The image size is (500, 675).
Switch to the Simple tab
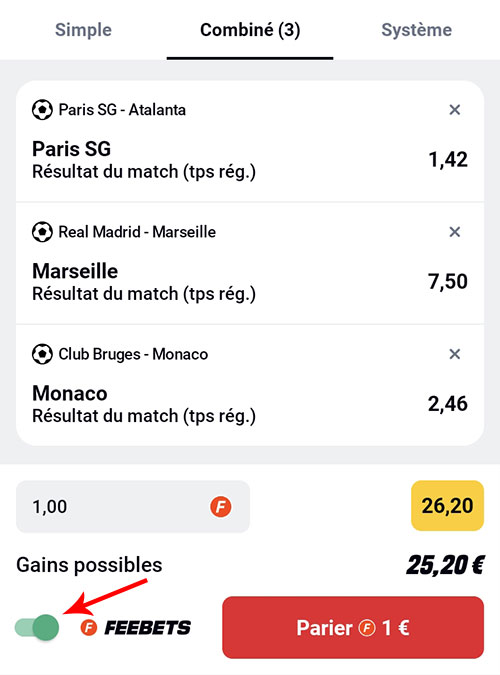click(x=83, y=30)
